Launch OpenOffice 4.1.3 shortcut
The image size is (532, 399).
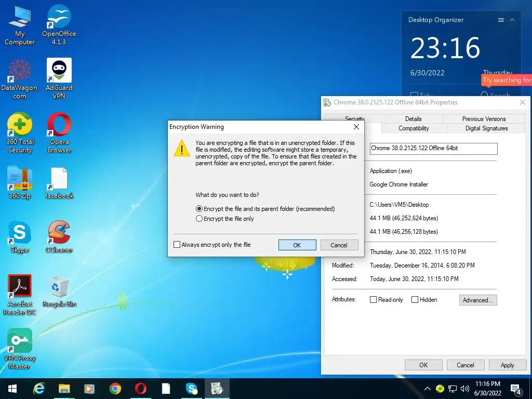pos(59,26)
